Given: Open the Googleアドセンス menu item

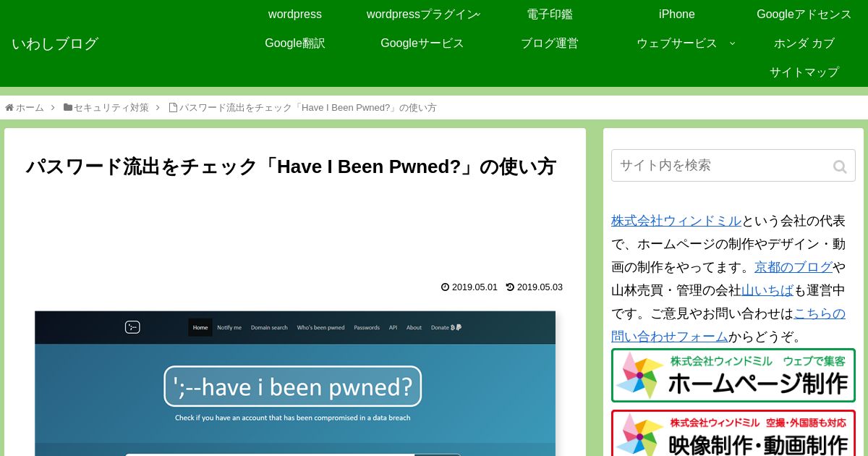Looking at the screenshot, I should click(804, 14).
